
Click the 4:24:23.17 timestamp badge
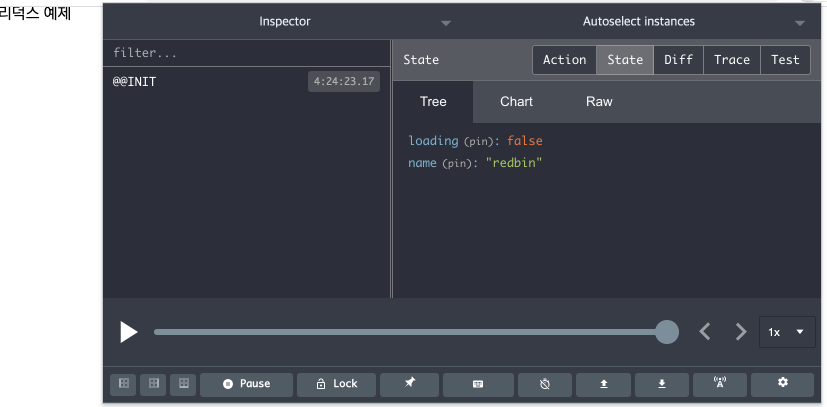344,82
